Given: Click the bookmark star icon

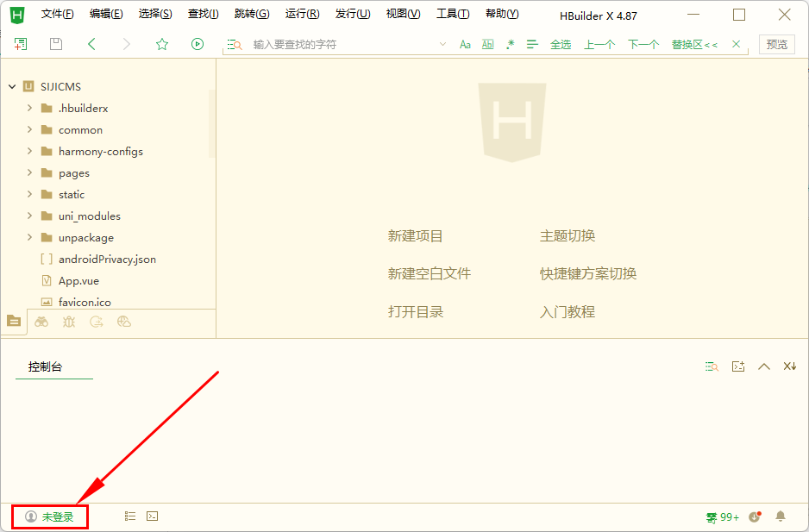Looking at the screenshot, I should (x=162, y=44).
